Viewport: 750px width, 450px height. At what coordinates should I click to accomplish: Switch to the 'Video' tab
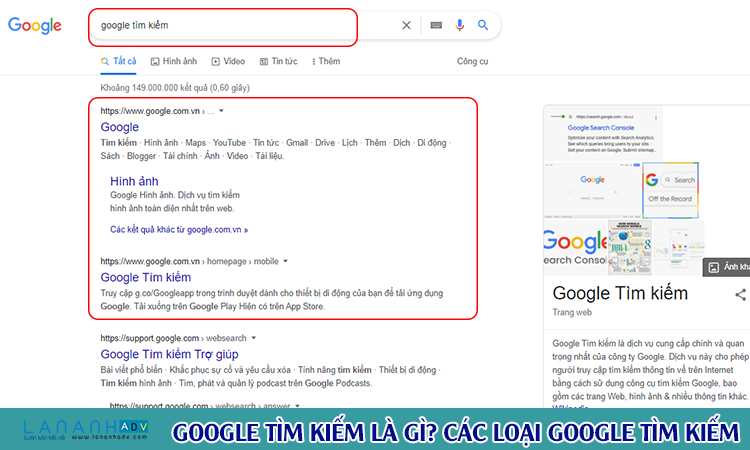click(x=228, y=61)
